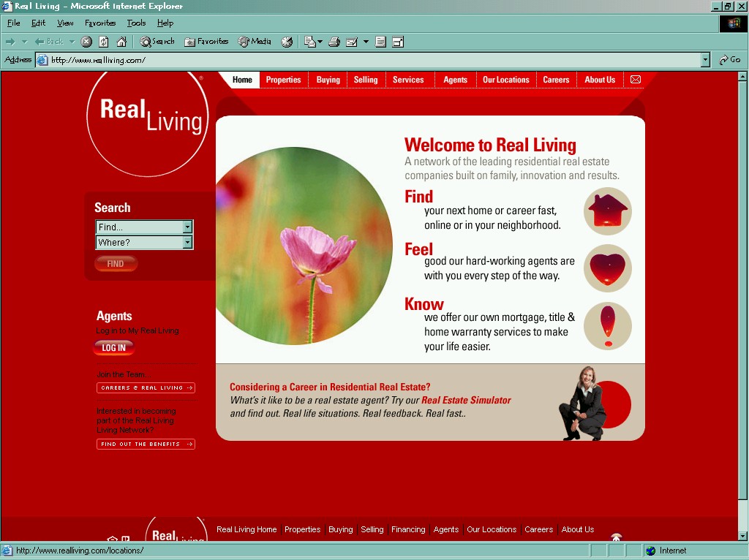Expand the Forward button history arrow
Viewport: 749px width, 560px height.
[24, 42]
